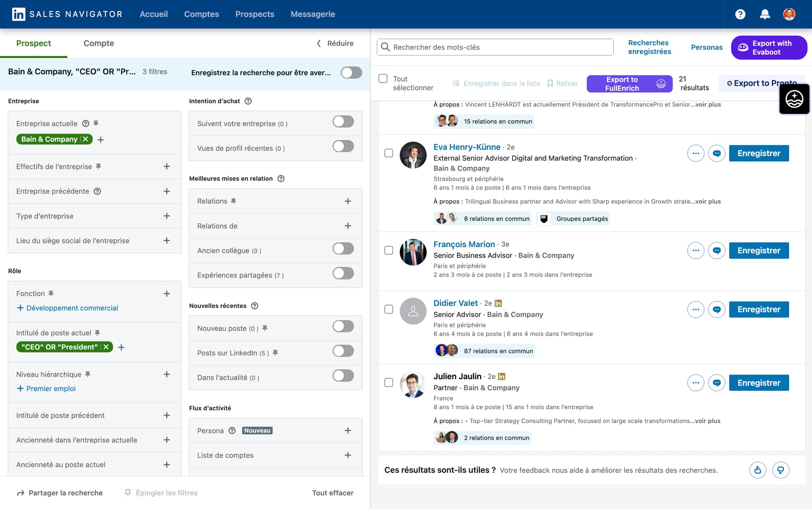Click Export with Evaboot button
This screenshot has width=812, height=509.
coord(769,47)
